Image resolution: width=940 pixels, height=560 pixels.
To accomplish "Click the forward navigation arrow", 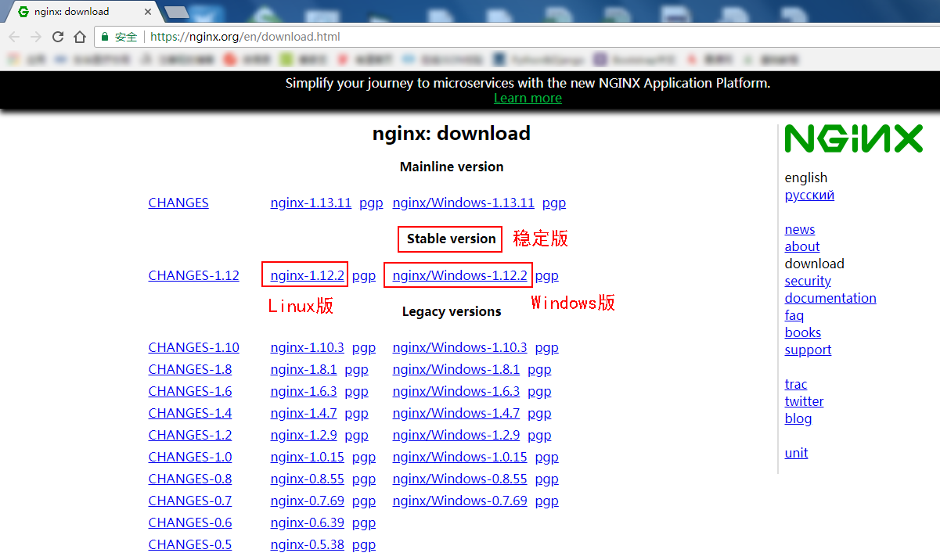I will click(x=35, y=36).
